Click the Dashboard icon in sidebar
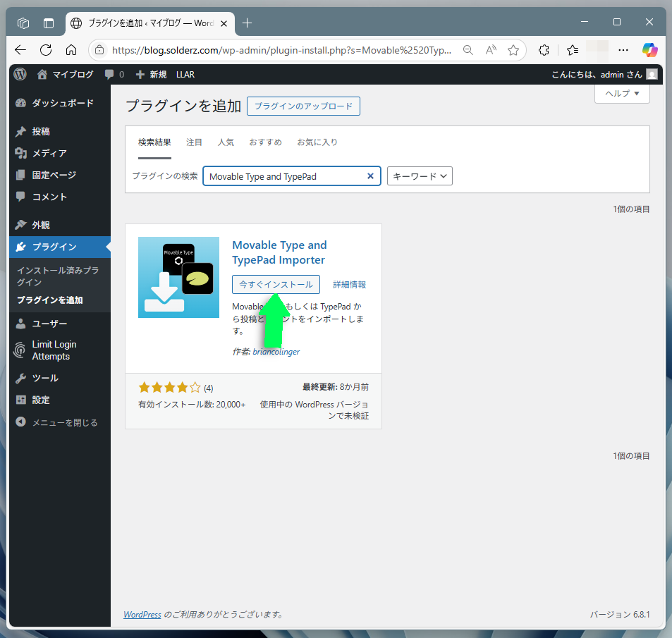Viewport: 672px width, 638px height. (x=20, y=103)
